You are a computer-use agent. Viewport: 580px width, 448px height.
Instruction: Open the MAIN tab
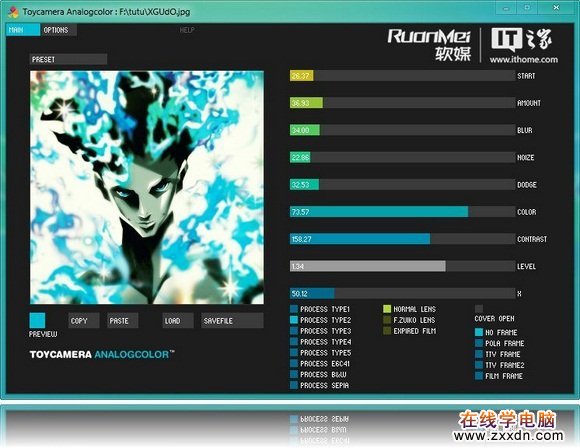[23, 30]
